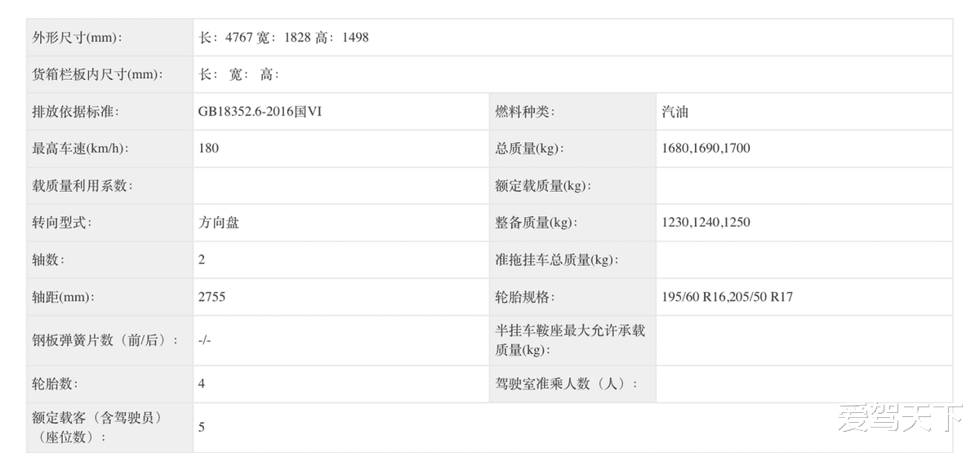Select the 1680,1690,1700 total mass value
Screen dimensions: 980x453
coord(706,149)
